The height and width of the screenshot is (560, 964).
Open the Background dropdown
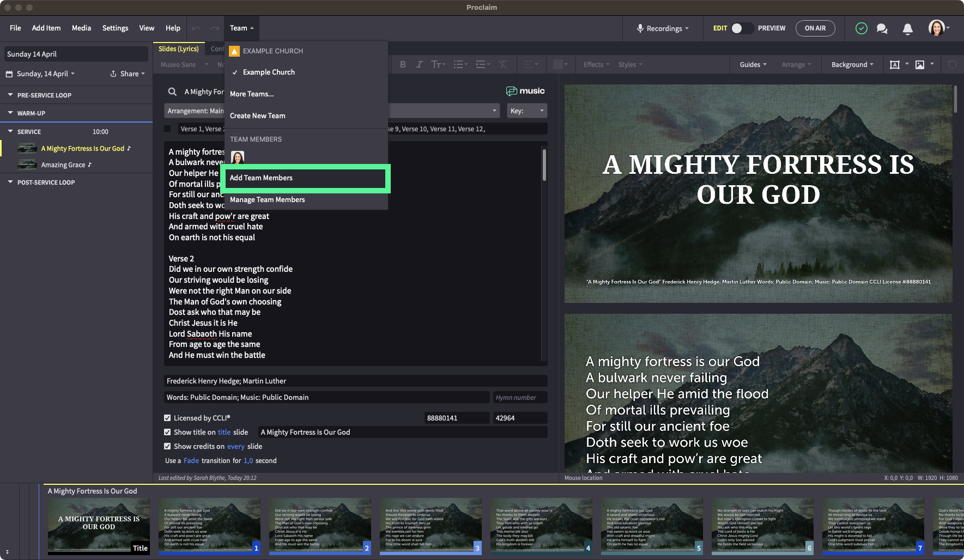click(x=852, y=64)
